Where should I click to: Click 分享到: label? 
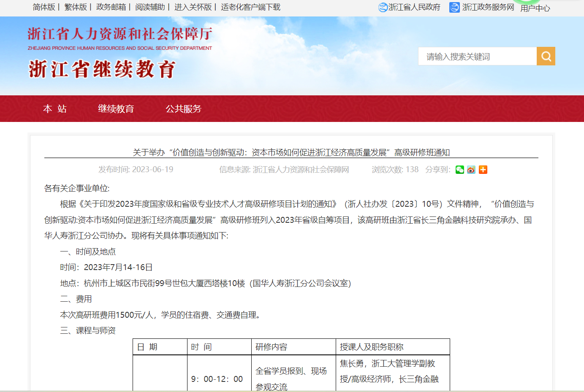[438, 170]
